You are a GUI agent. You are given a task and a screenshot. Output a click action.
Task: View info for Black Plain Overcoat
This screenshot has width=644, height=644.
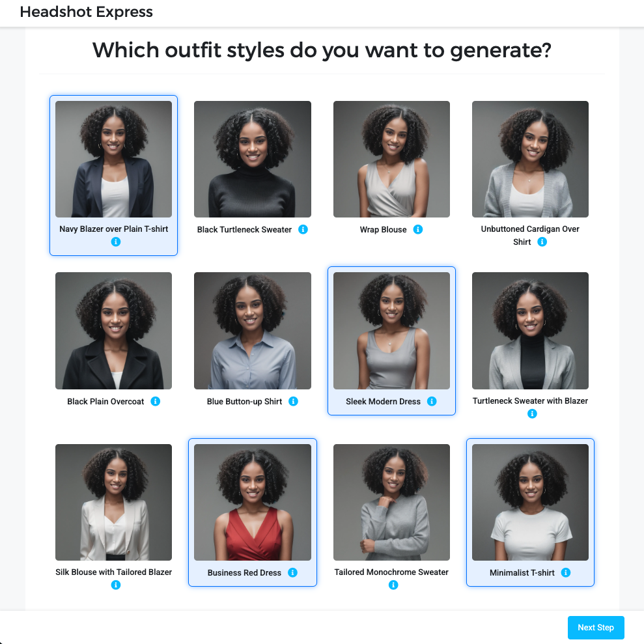pos(155,402)
